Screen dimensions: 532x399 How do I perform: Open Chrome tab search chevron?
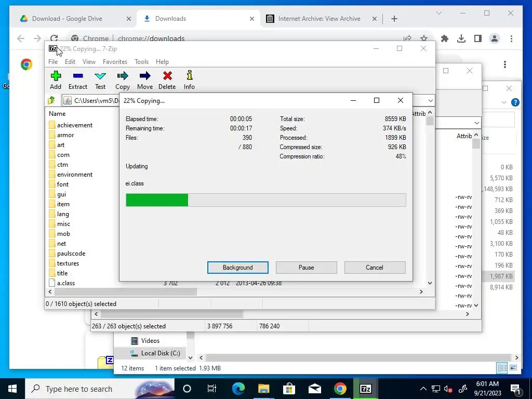pos(438,13)
